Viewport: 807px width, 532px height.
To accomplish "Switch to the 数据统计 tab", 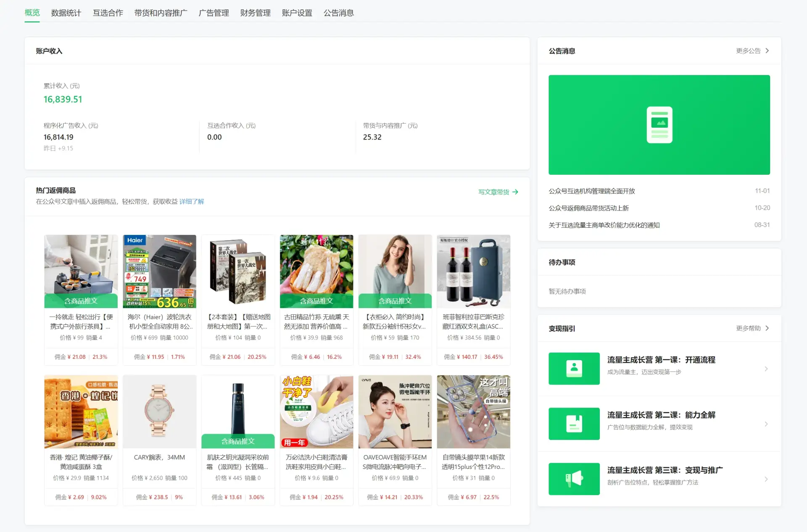I will click(x=66, y=13).
